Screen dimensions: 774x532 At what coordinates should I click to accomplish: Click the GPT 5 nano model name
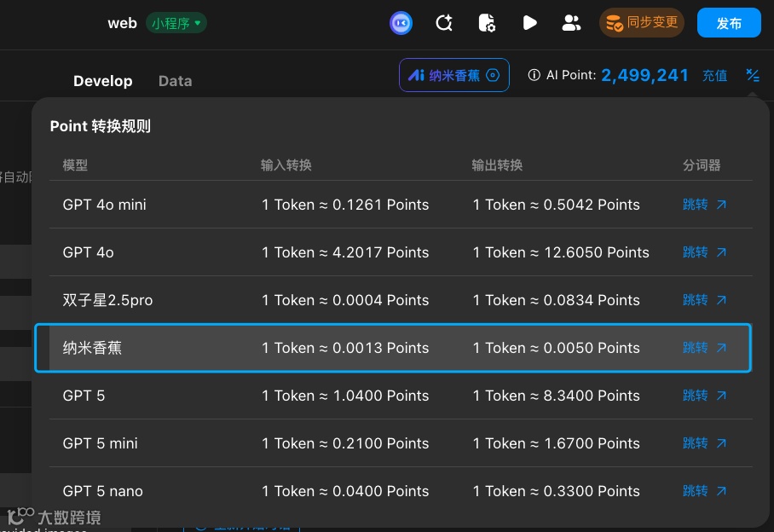(x=102, y=491)
